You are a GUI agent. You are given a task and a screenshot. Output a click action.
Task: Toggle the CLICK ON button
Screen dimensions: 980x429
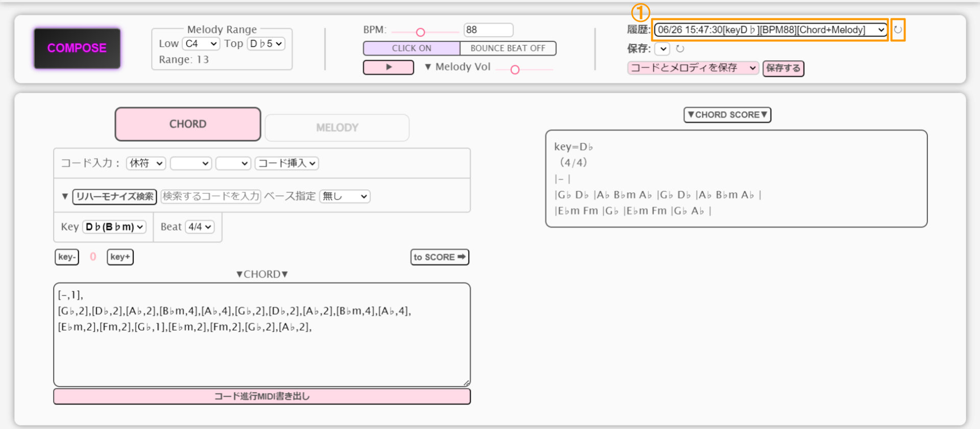411,48
